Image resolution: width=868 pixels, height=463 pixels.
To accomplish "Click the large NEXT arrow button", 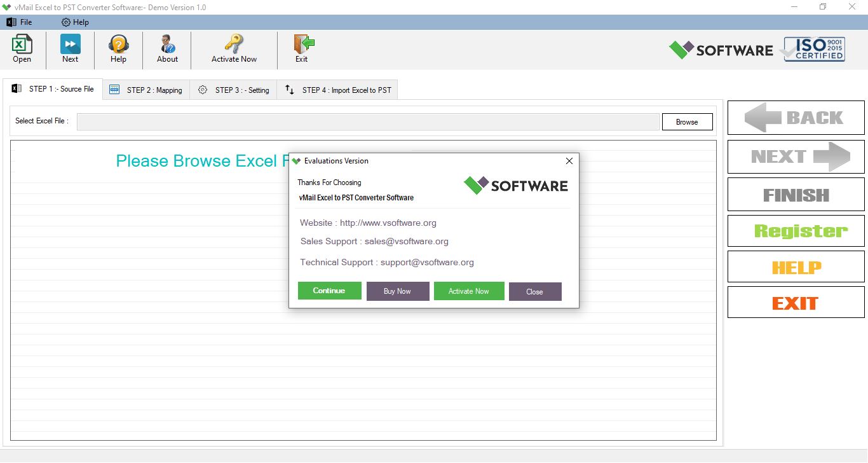I will 796,156.
